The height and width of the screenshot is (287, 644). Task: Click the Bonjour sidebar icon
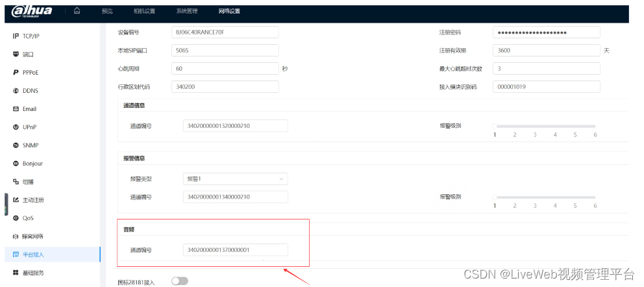[16, 164]
